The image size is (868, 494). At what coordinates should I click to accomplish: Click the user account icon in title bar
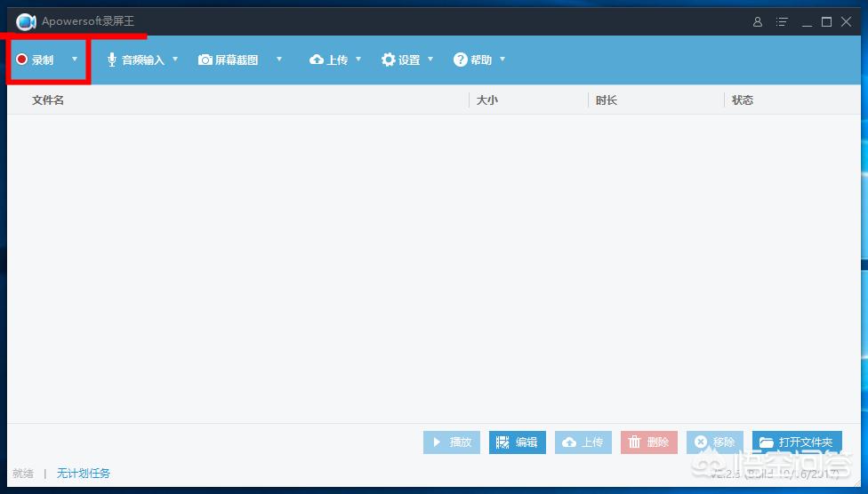[758, 21]
